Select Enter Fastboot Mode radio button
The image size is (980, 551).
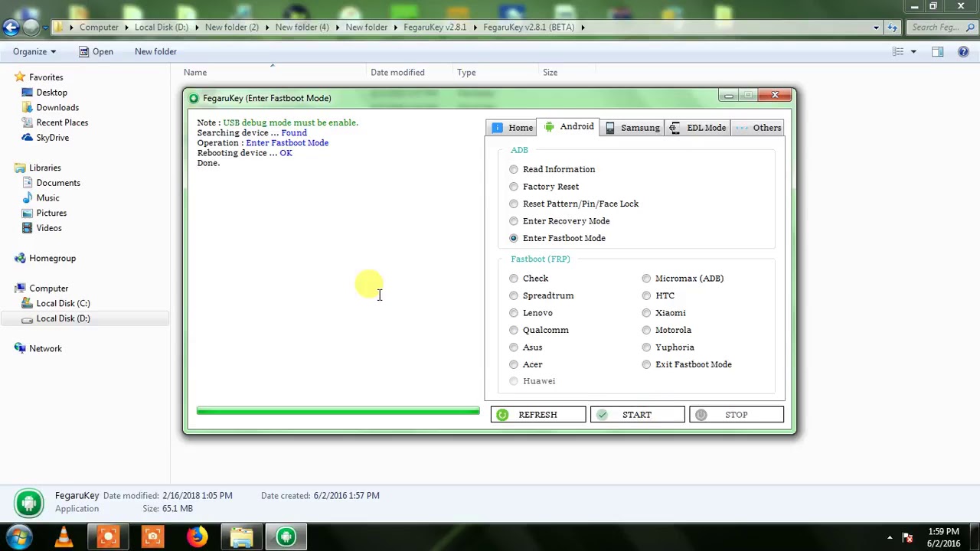tap(514, 238)
